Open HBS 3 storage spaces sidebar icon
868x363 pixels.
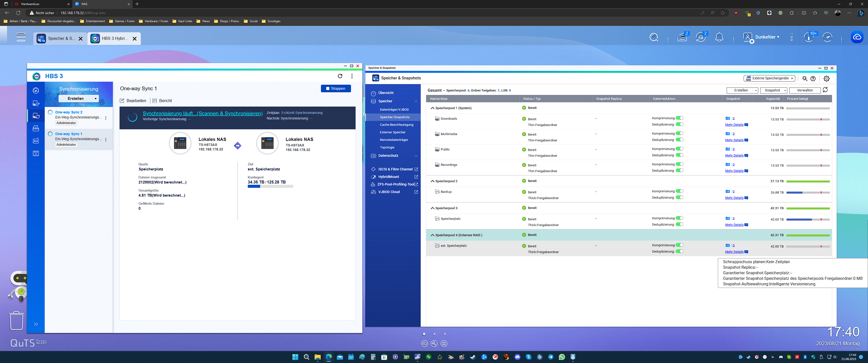(x=36, y=141)
